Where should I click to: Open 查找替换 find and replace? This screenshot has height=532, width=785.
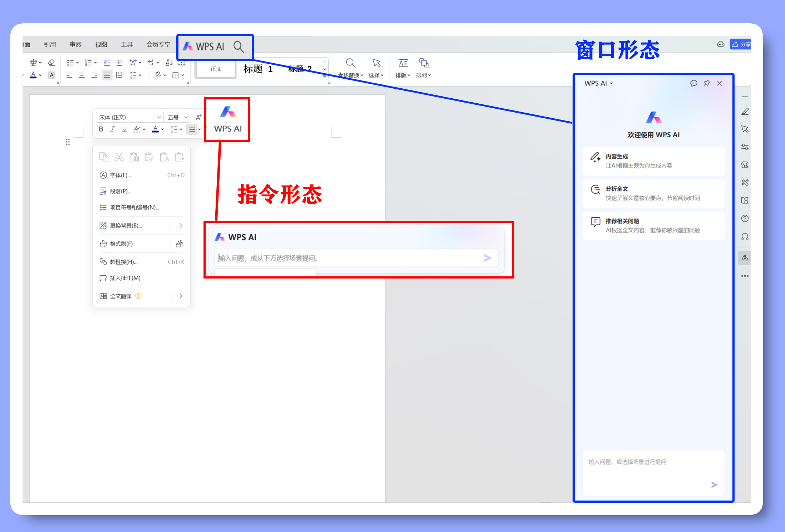[x=350, y=68]
